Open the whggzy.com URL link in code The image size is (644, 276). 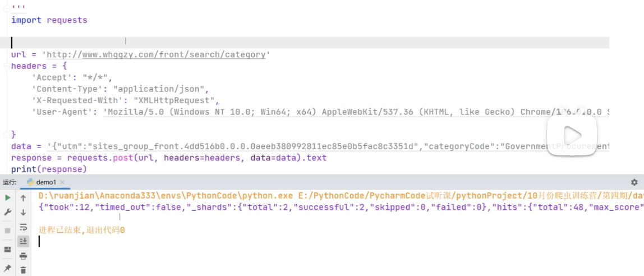pos(155,54)
